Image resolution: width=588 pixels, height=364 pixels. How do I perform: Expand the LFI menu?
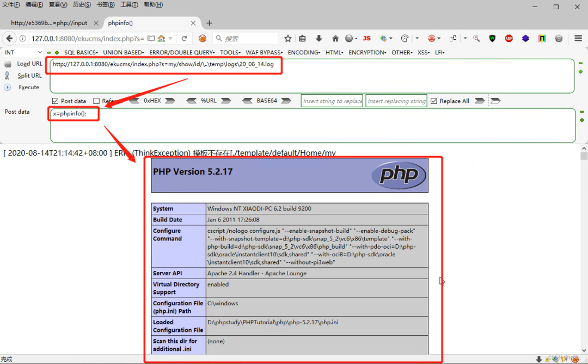pos(439,52)
